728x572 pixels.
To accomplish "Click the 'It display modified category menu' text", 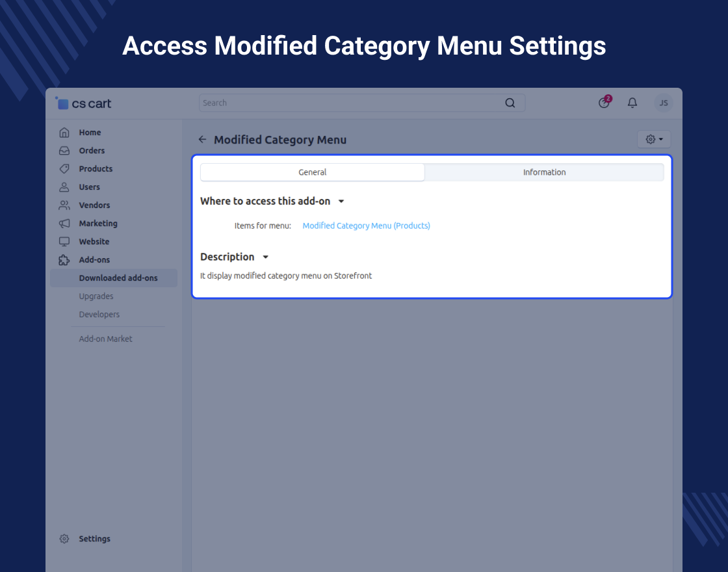I will [x=286, y=276].
